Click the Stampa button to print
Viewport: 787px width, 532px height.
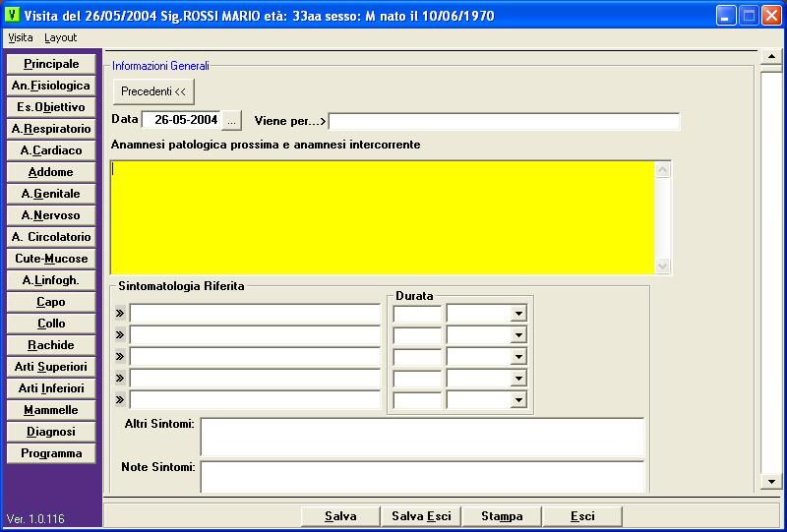(502, 516)
